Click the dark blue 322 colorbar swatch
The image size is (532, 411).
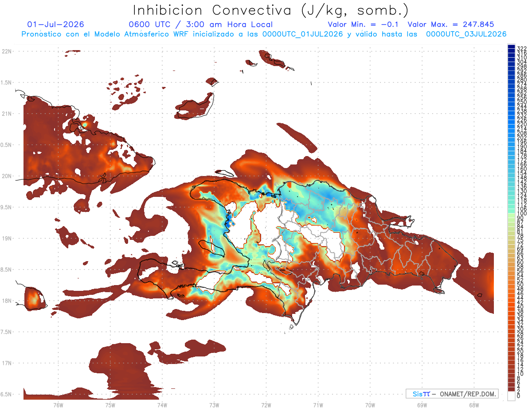(511, 47)
